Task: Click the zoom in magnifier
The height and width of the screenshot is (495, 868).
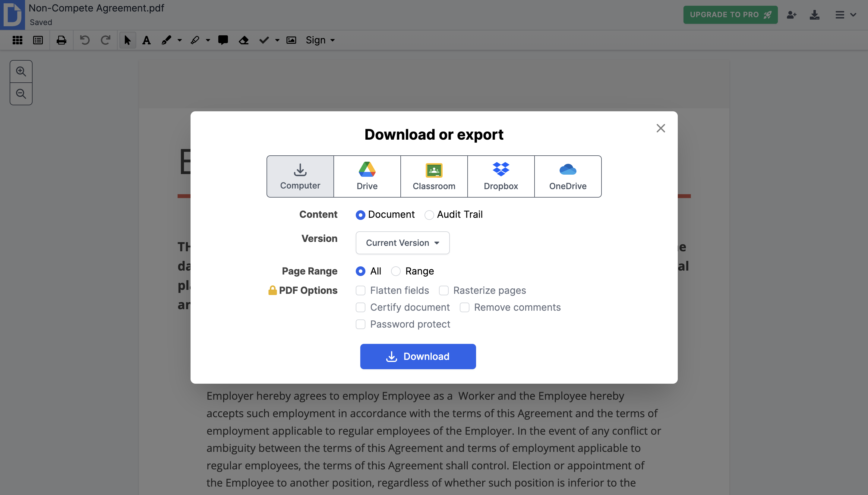Action: [x=21, y=71]
